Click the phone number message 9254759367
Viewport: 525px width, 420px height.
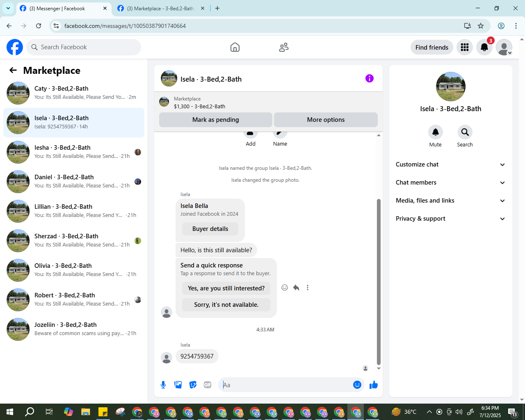[x=197, y=356]
